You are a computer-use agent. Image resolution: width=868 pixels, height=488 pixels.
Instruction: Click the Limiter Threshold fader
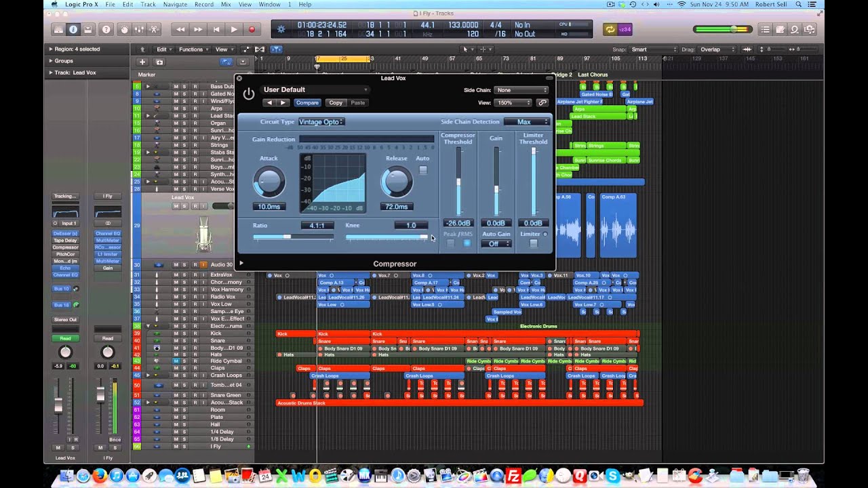pos(533,182)
